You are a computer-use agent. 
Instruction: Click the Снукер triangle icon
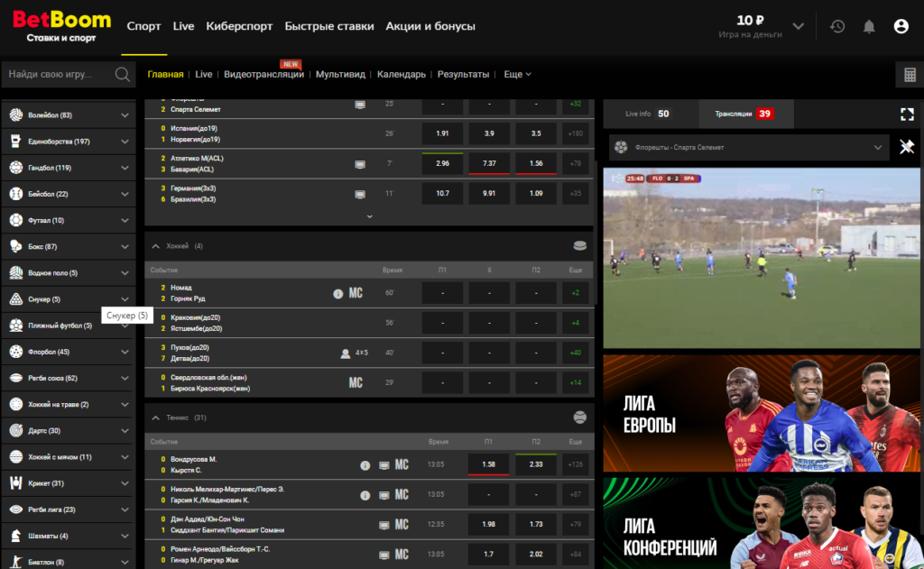click(16, 299)
